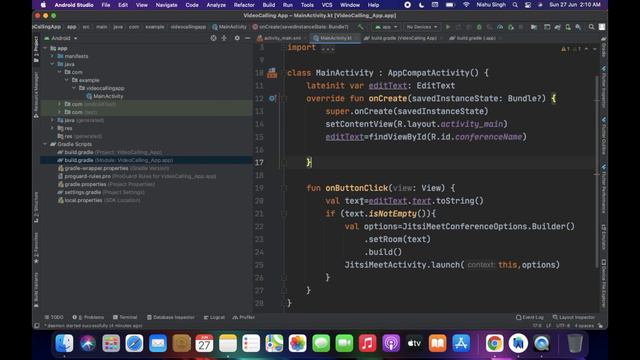640x360 pixels.
Task: Click the Select Opened File target icon
Action: click(213, 38)
